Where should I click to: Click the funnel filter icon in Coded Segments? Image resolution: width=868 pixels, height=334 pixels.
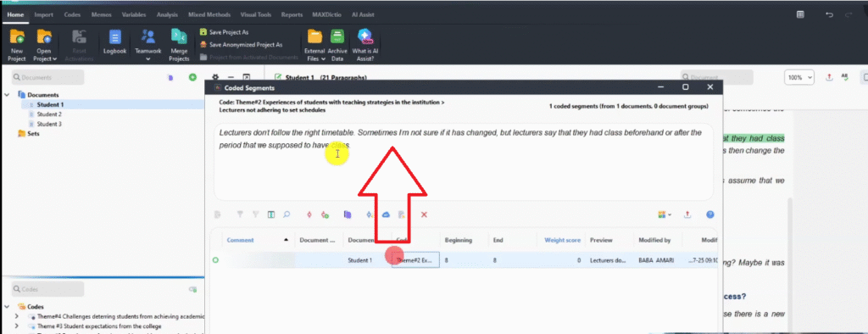coord(240,214)
